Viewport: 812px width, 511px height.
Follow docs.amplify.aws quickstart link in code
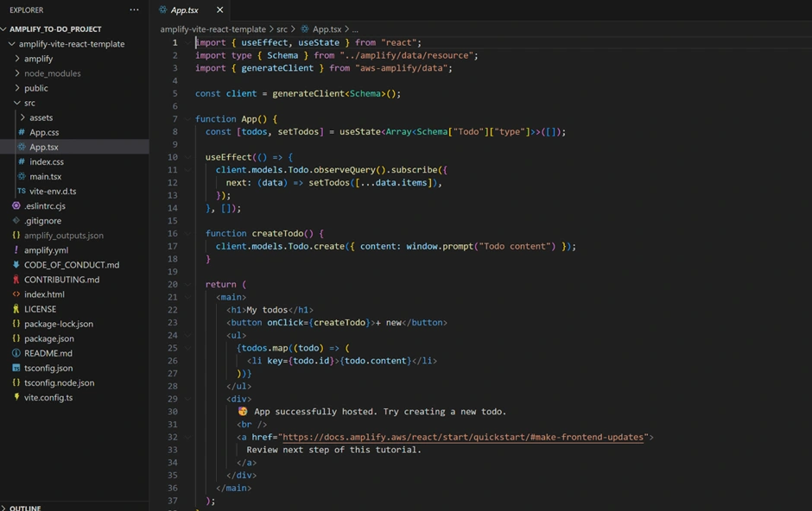pyautogui.click(x=463, y=437)
